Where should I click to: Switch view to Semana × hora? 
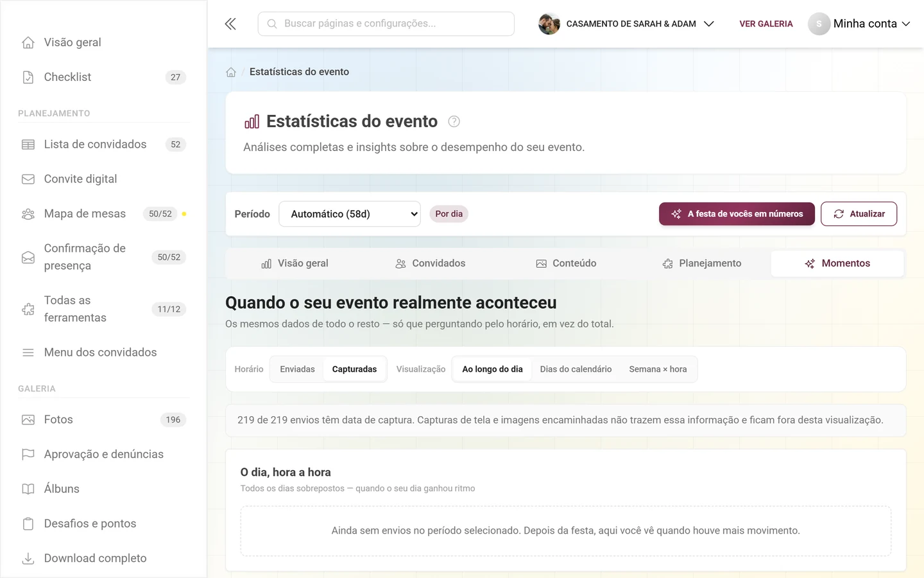coord(658,369)
